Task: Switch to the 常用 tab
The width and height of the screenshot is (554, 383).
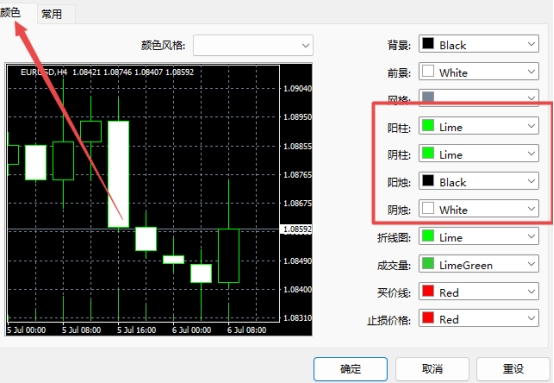Action: 52,14
